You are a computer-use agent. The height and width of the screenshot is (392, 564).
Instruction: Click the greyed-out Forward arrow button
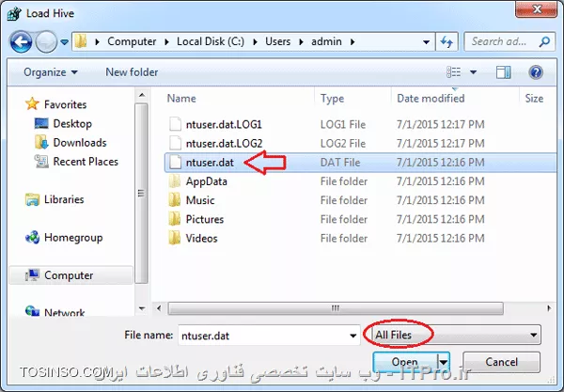click(x=46, y=42)
